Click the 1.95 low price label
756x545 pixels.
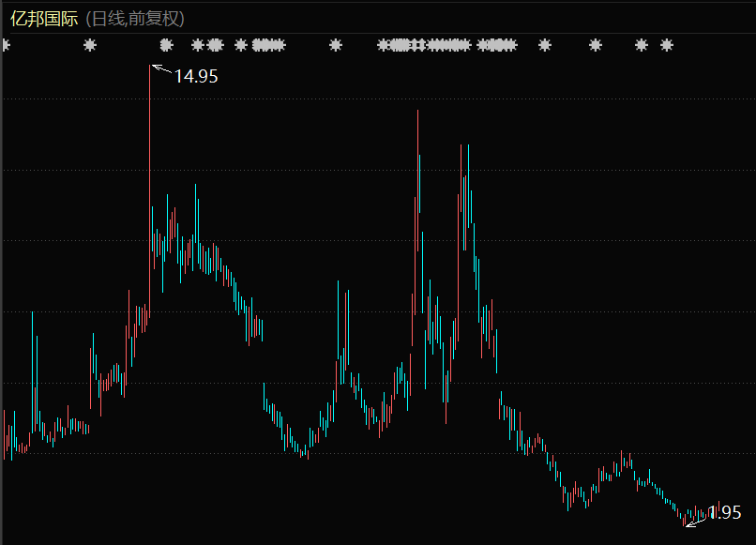click(x=725, y=512)
